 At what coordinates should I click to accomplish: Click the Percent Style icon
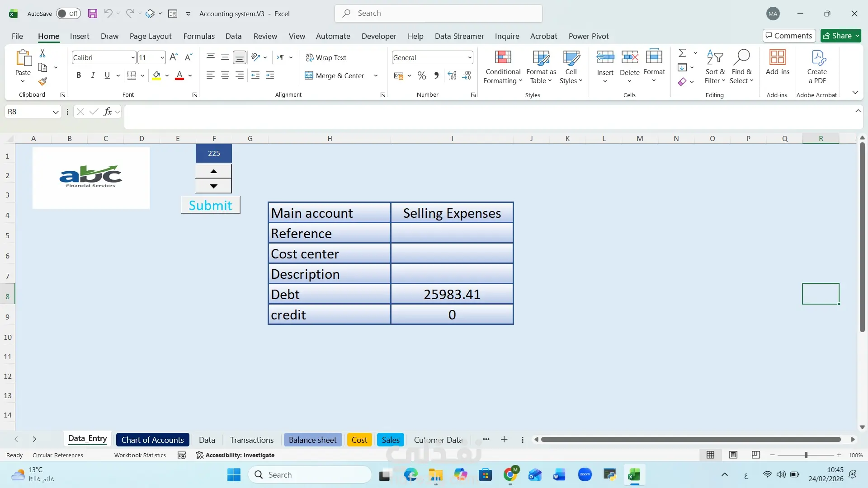pos(421,75)
